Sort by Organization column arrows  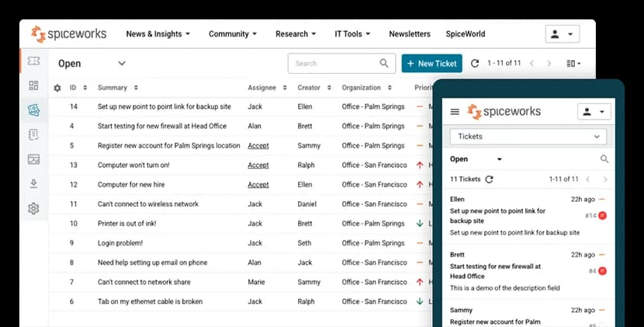(390, 88)
